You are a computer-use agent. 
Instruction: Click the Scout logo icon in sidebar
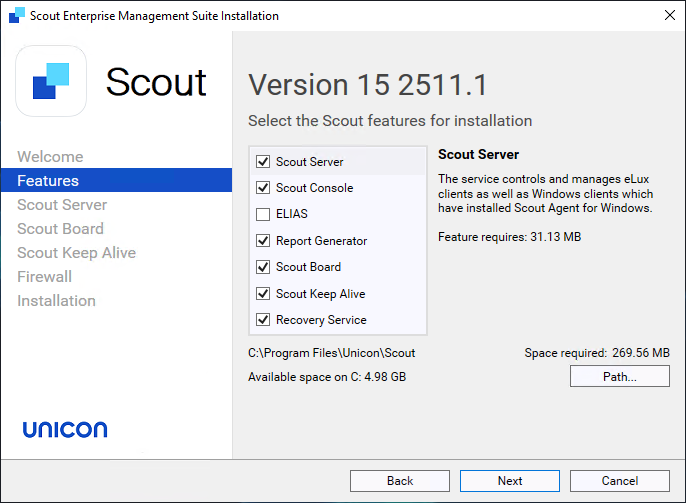coord(51,81)
